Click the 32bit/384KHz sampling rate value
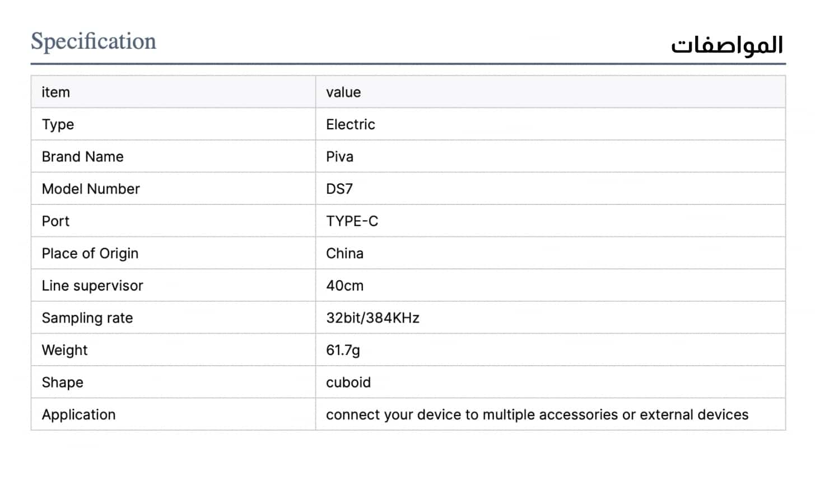Screen dimensions: 815x504 coord(372,318)
